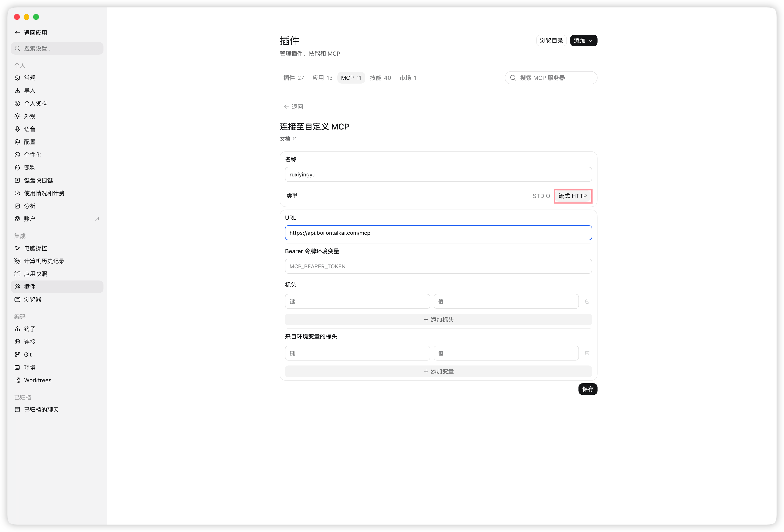This screenshot has height=532, width=784.
Task: Click the 使用情况和计费 gauge icon
Action: (17, 193)
